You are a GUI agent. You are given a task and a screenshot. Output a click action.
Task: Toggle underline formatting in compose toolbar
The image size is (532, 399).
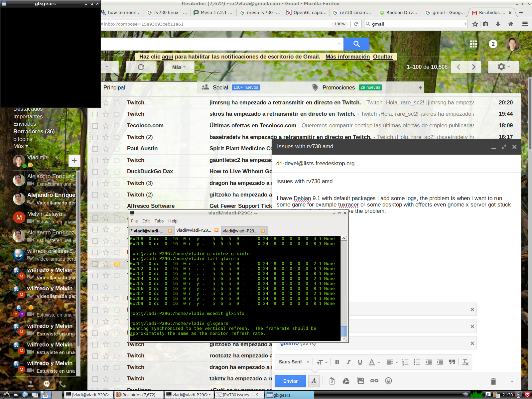point(360,362)
